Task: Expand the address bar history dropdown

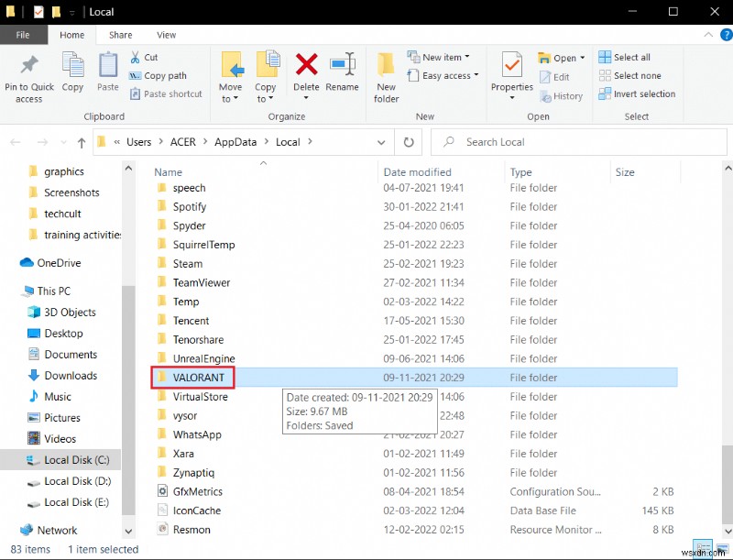Action: pos(381,143)
